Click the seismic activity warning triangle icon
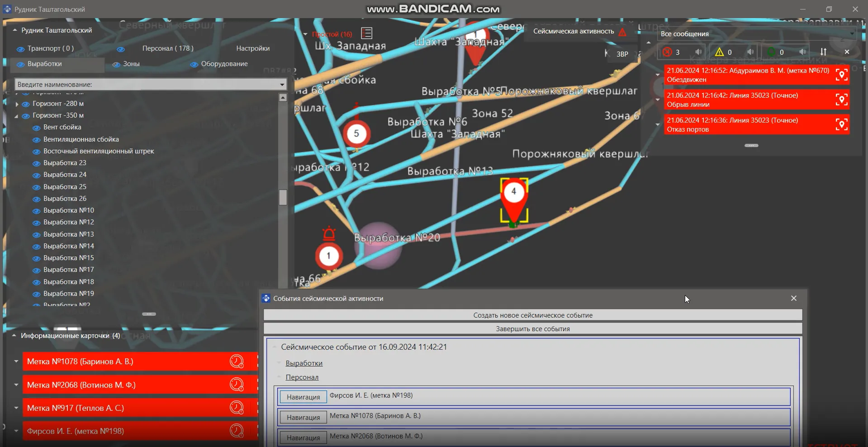The height and width of the screenshot is (447, 868). tap(622, 32)
